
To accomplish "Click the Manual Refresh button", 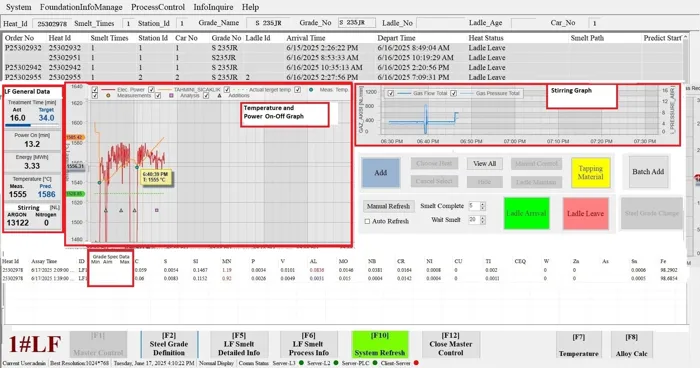I will pos(388,206).
